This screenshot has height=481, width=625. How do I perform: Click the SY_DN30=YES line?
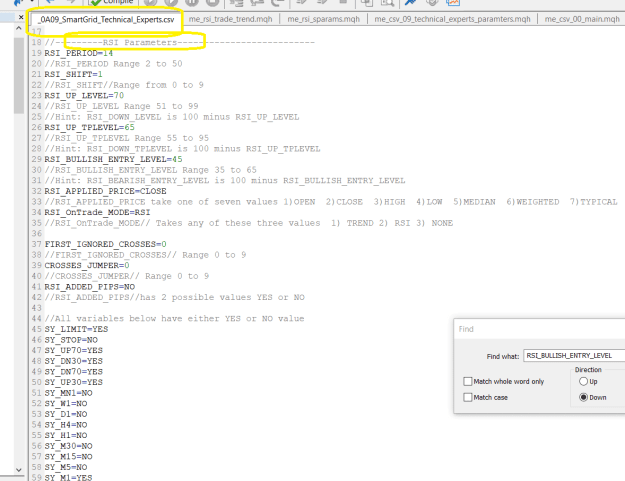(73, 361)
